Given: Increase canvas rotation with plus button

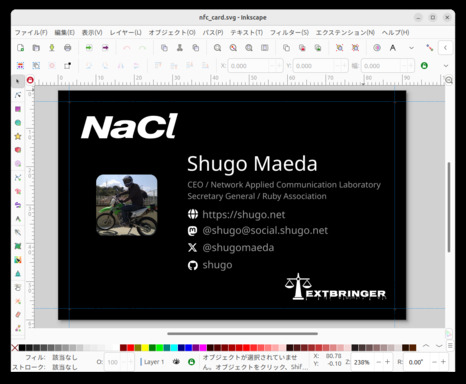Looking at the screenshot, I should point(443,362).
